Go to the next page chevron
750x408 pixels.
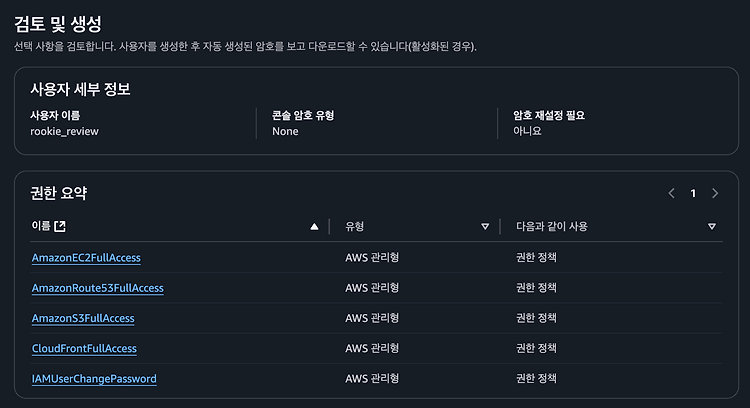click(715, 193)
